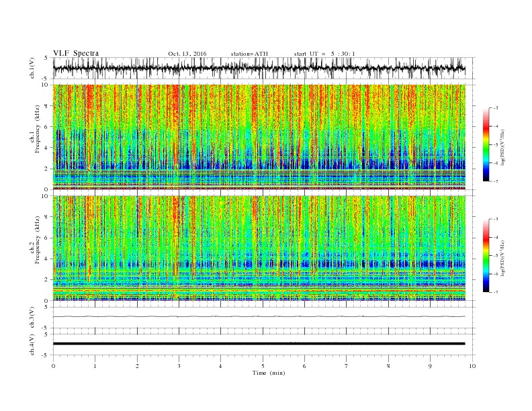Image resolution: width=532 pixels, height=411 pixels.
Task: Click the "7" minute tick label
Action: point(347,366)
